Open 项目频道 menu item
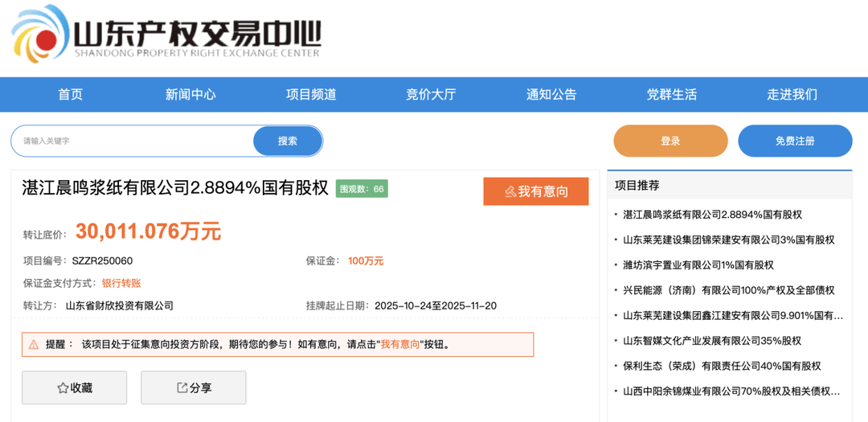 [x=311, y=94]
